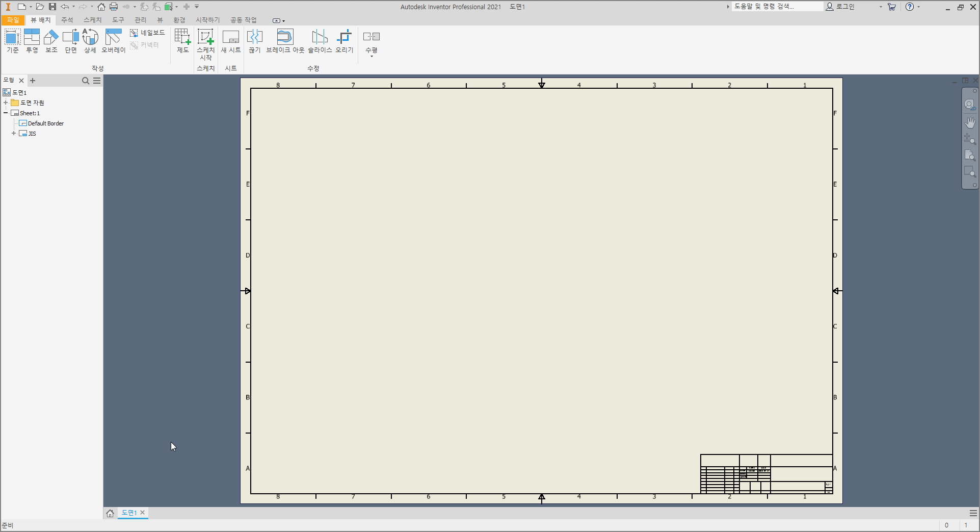
Task: Click the 네일보드 (Nailboard) tool
Action: pos(147,33)
